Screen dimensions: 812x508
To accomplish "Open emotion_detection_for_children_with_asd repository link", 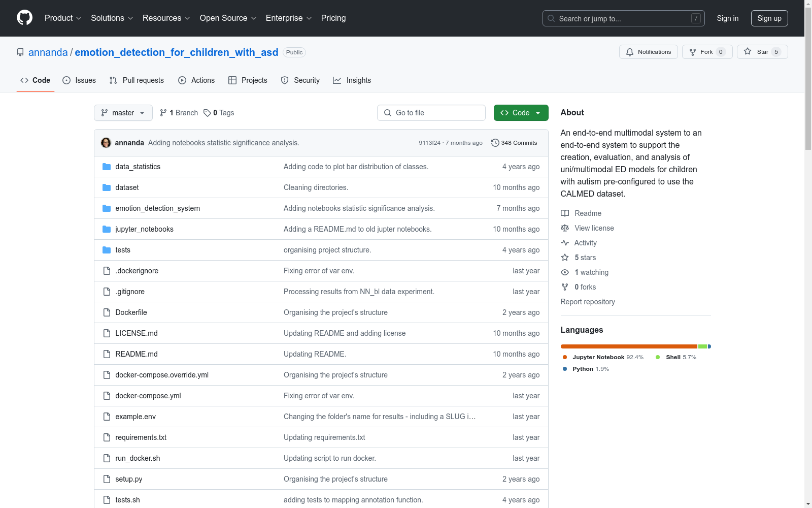I will [177, 52].
